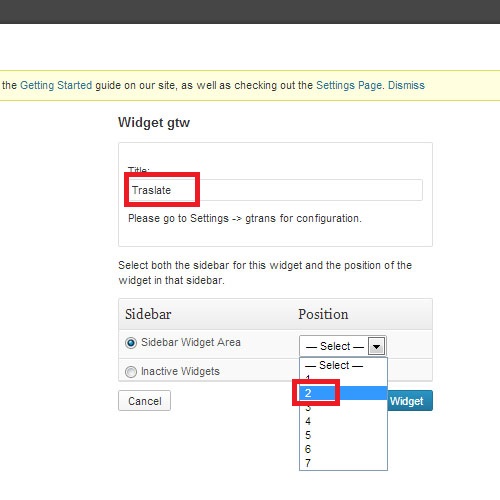Choose position 2 in dropdown list
500x500 pixels.
point(343,393)
